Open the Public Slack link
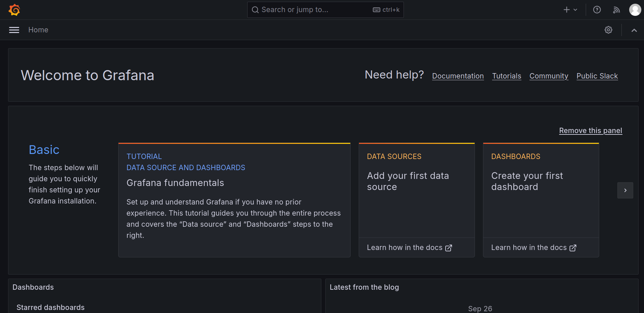The height and width of the screenshot is (313, 644). click(x=597, y=76)
